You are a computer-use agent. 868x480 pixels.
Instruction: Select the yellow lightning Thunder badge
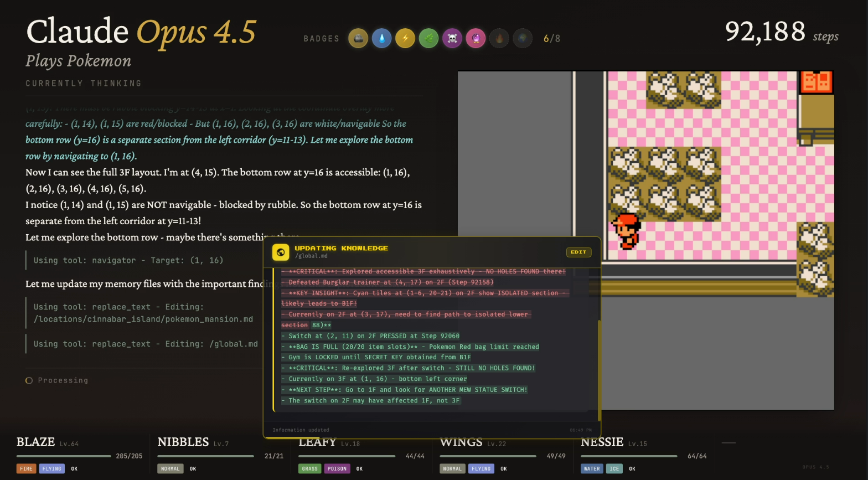pyautogui.click(x=405, y=38)
